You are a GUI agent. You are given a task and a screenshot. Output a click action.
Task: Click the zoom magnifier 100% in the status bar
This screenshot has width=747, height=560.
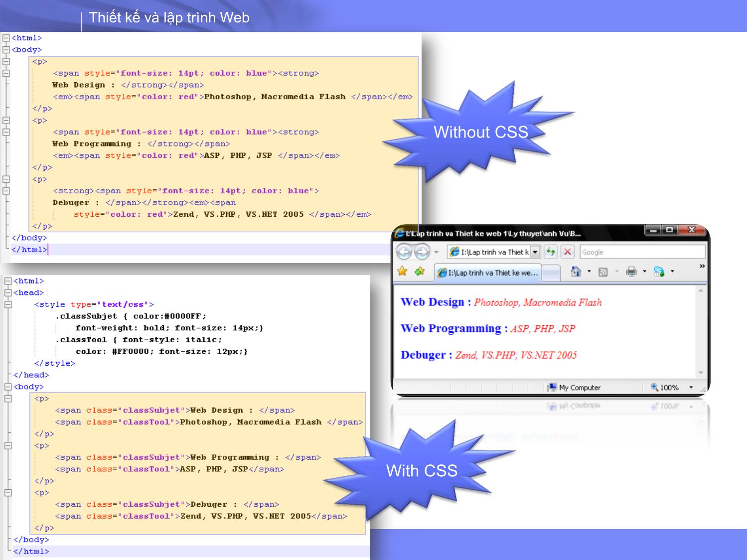[664, 387]
